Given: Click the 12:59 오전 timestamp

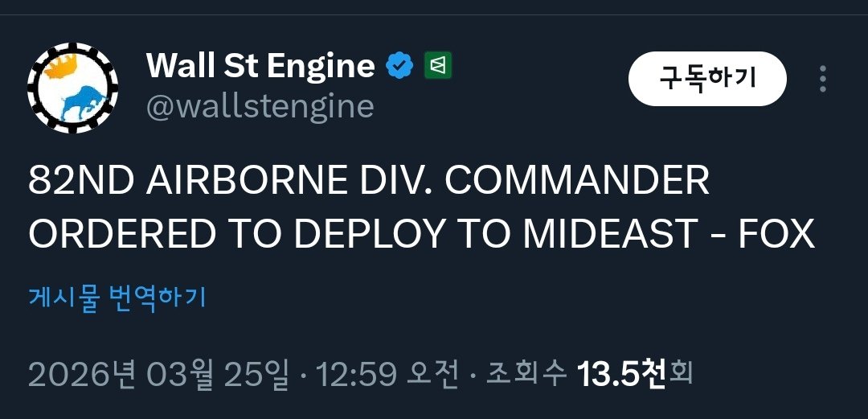Looking at the screenshot, I should pyautogui.click(x=387, y=374).
